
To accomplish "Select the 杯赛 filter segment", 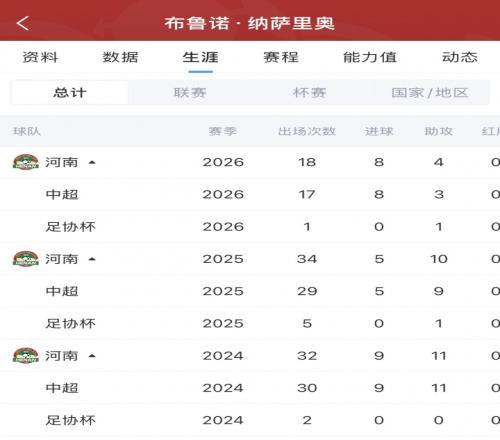I will pos(310,93).
